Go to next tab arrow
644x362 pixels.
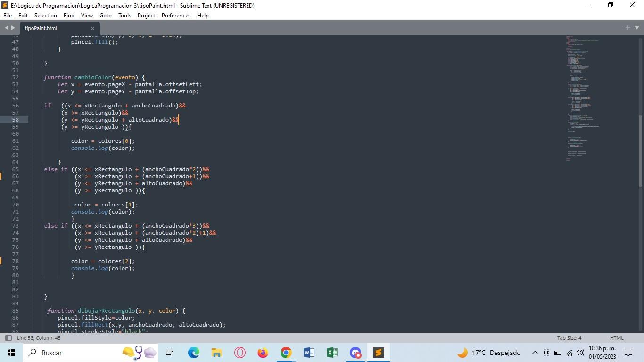[13, 28]
